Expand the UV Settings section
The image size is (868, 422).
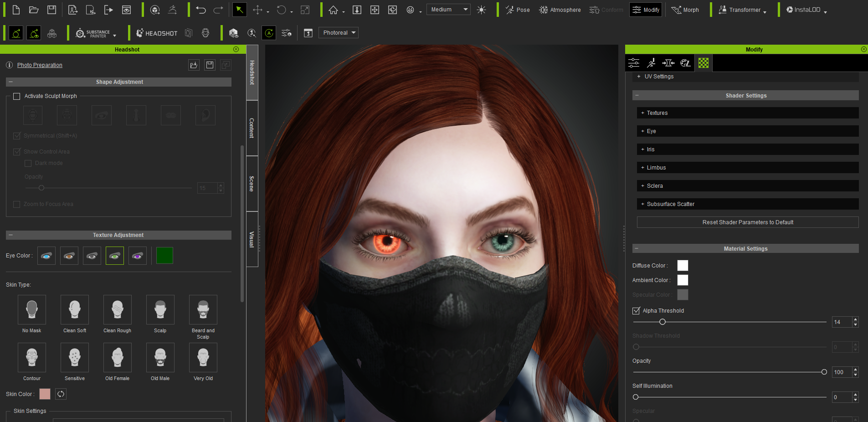click(x=745, y=77)
